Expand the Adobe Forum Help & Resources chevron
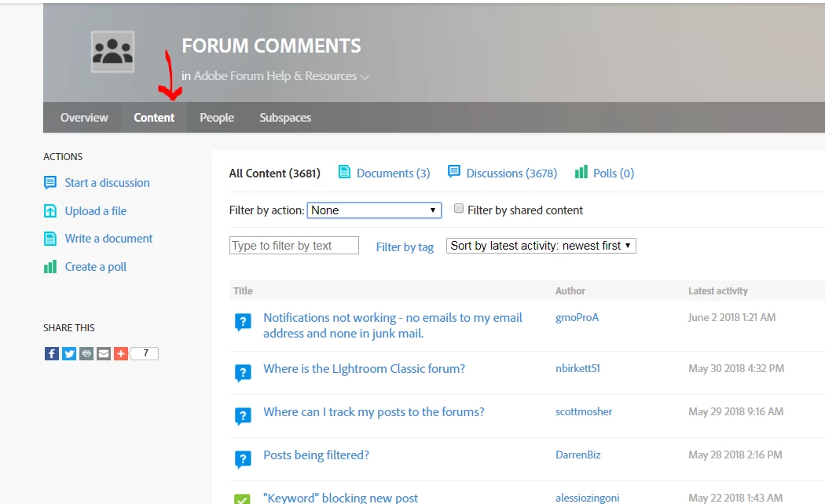Screen dimensions: 825x504 [x=365, y=77]
